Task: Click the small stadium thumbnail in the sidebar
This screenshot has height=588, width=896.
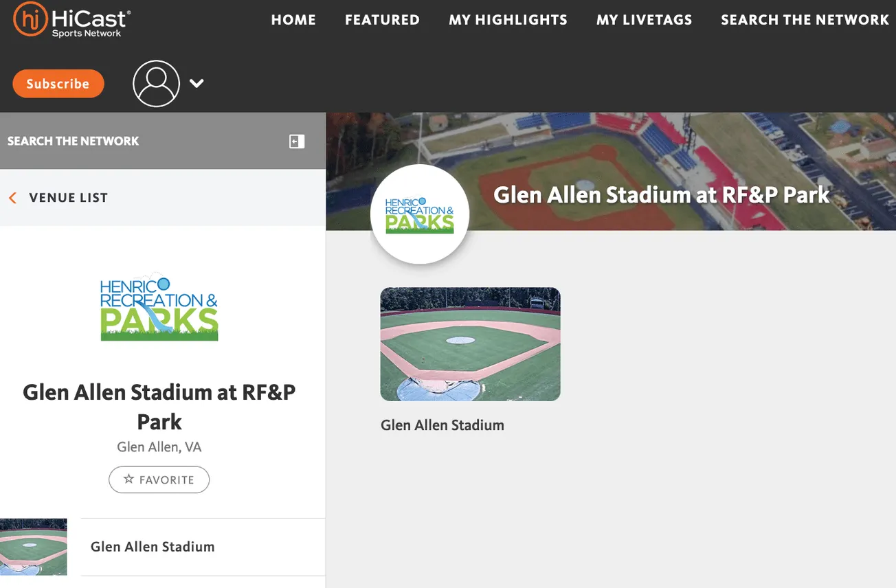Action: coord(34,547)
